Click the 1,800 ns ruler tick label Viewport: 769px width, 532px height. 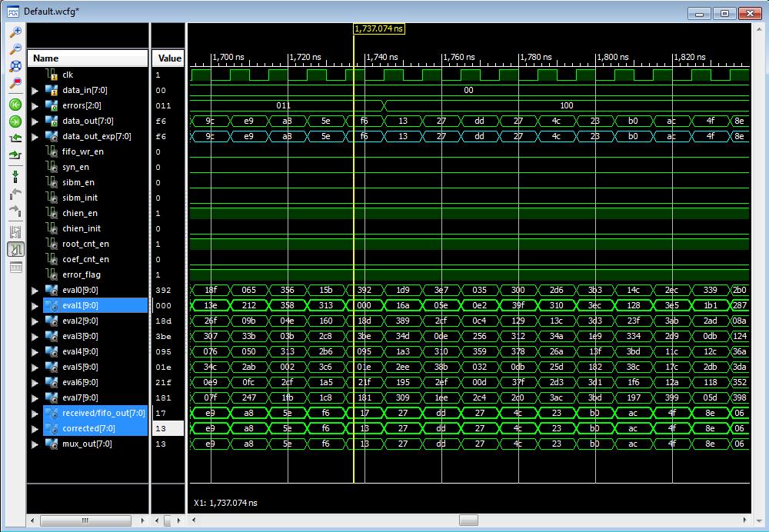point(613,57)
